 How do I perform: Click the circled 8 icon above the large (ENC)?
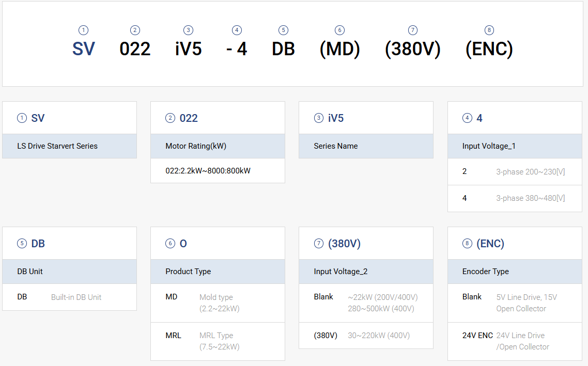pos(489,30)
